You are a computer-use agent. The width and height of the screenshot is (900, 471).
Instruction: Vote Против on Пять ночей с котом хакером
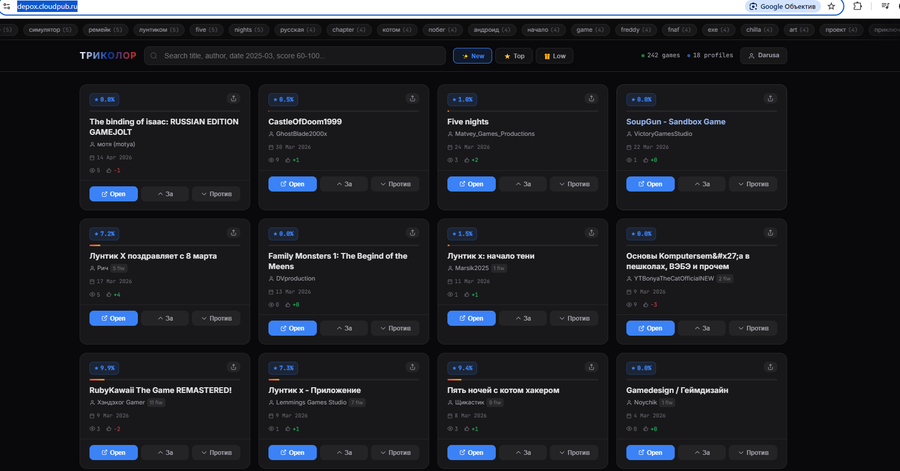[574, 453]
